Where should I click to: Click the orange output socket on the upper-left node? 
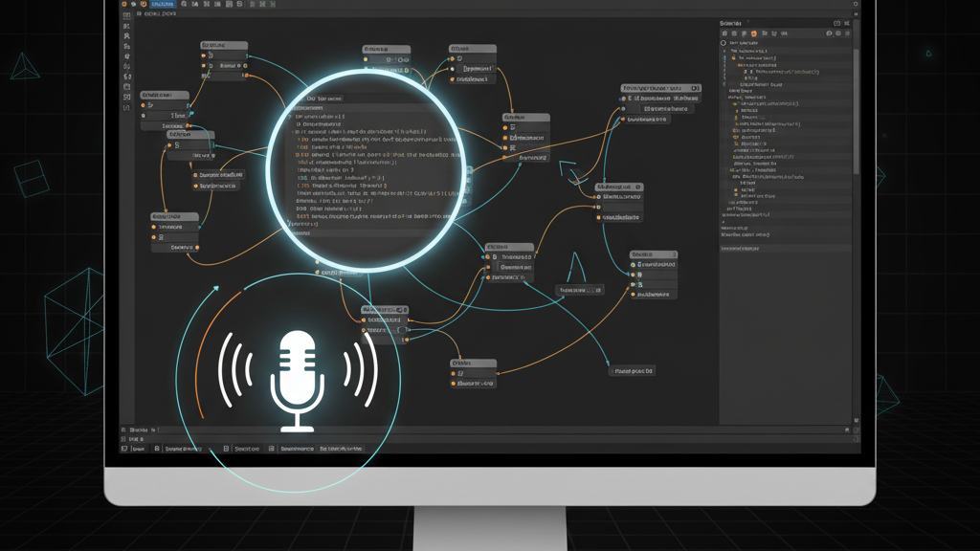pyautogui.click(x=245, y=75)
